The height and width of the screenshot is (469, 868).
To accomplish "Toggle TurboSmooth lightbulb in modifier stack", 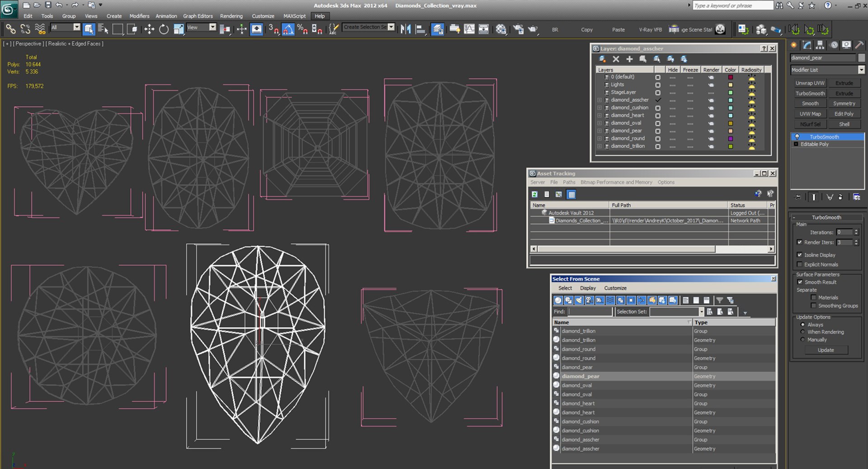I will pos(797,136).
